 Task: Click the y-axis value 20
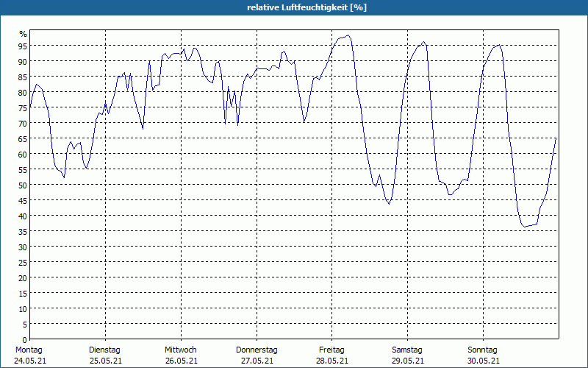pyautogui.click(x=23, y=278)
